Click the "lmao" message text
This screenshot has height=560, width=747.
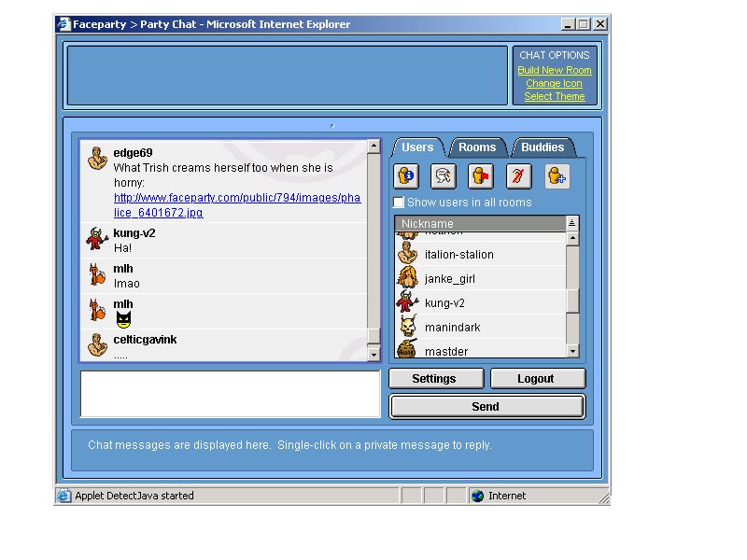point(127,284)
